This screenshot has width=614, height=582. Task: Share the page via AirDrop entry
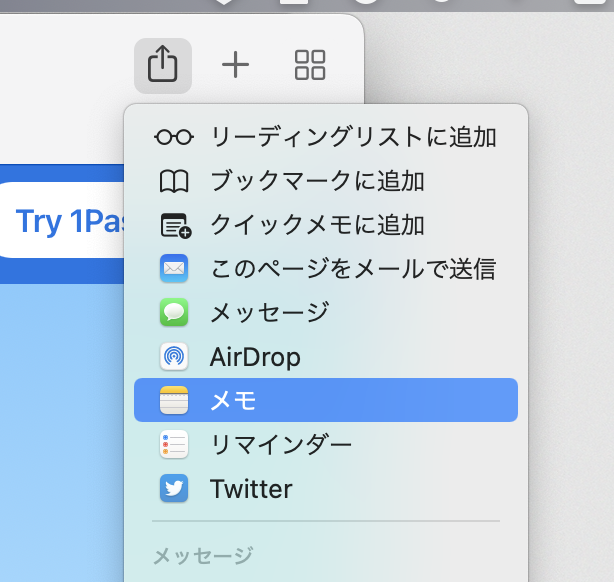coord(326,356)
